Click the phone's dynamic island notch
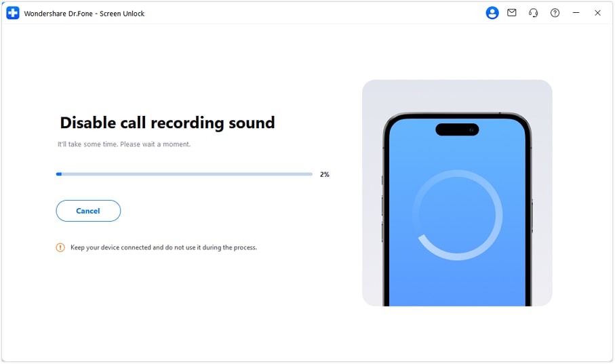This screenshot has width=615, height=364. tap(457, 129)
